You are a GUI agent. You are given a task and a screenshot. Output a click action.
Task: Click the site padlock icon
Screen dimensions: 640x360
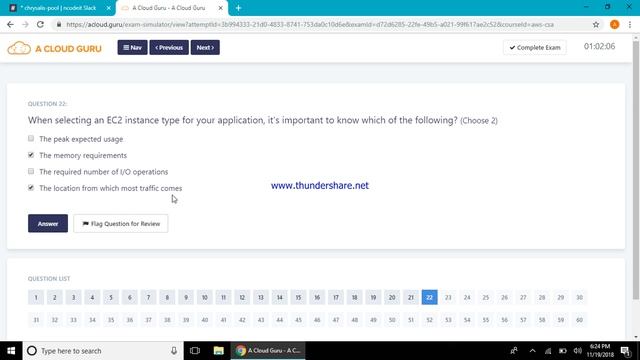[59, 24]
